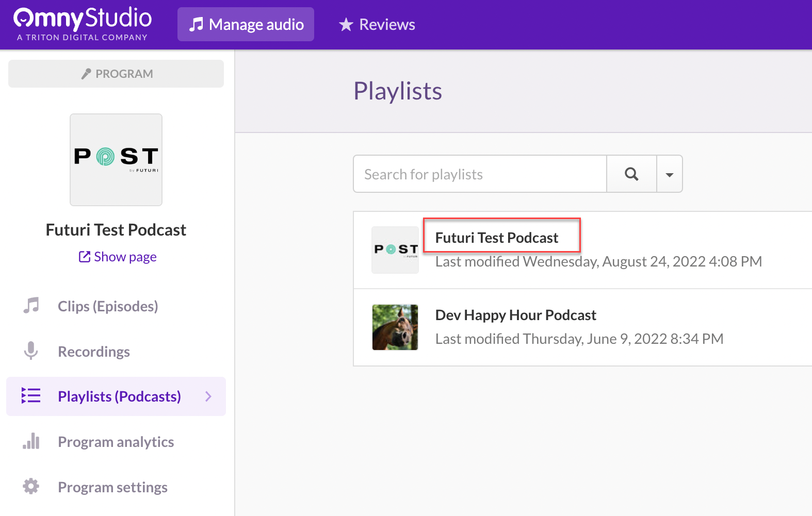Click the magnifying glass search button
The height and width of the screenshot is (516, 812).
coord(631,174)
